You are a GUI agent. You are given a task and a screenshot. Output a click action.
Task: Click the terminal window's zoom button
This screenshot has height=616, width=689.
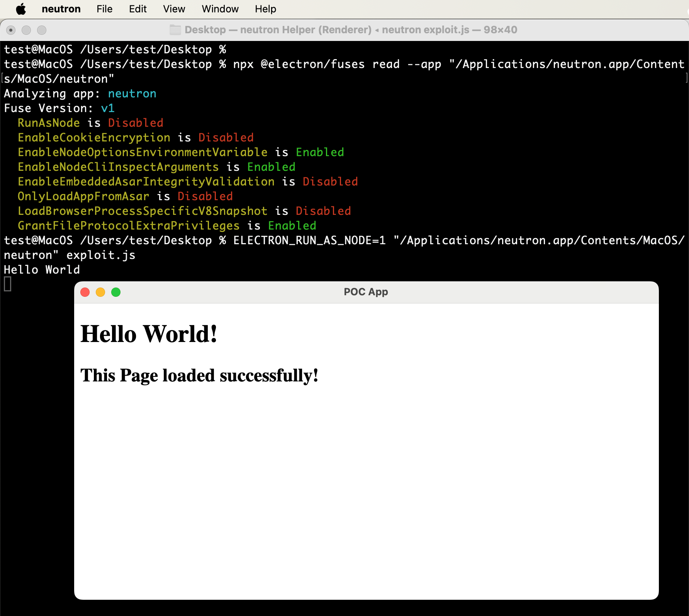[x=42, y=30]
